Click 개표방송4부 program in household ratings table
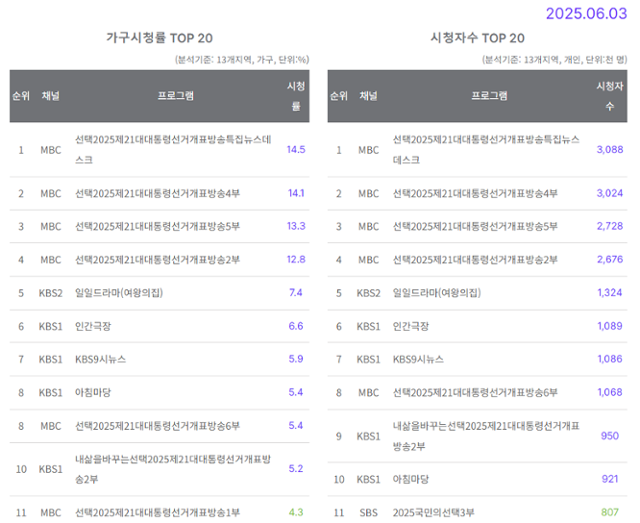 (x=158, y=193)
